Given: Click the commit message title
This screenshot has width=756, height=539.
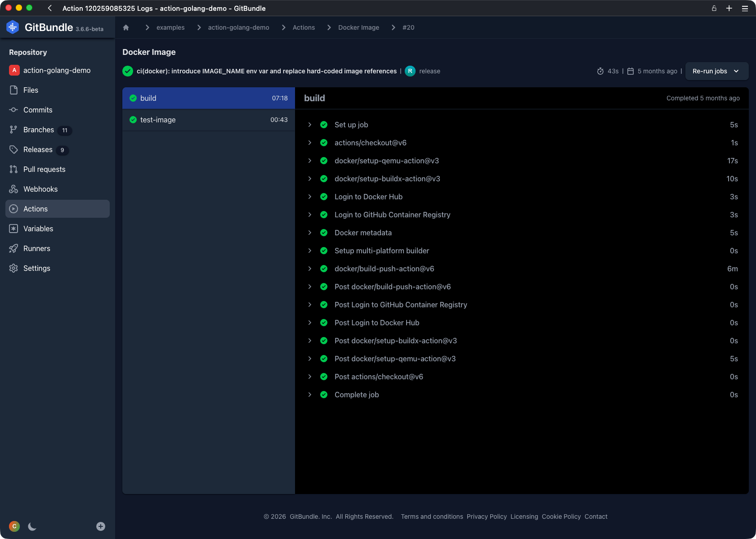Looking at the screenshot, I should click(x=267, y=71).
